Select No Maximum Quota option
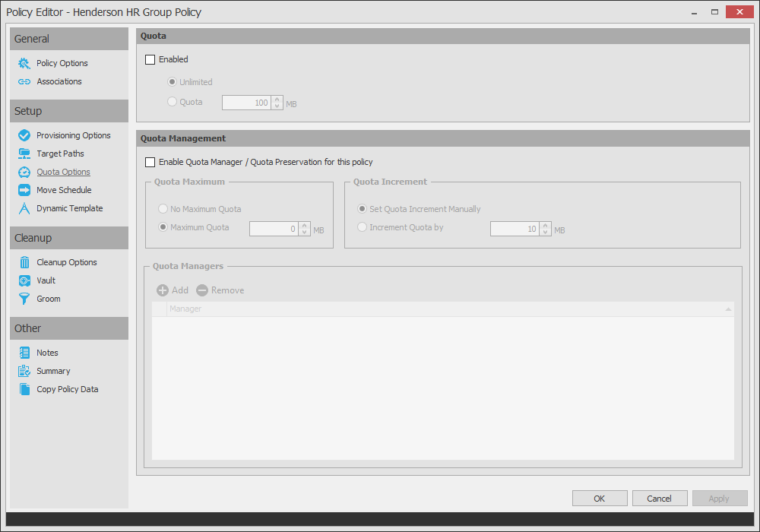The image size is (760, 532). (x=163, y=209)
